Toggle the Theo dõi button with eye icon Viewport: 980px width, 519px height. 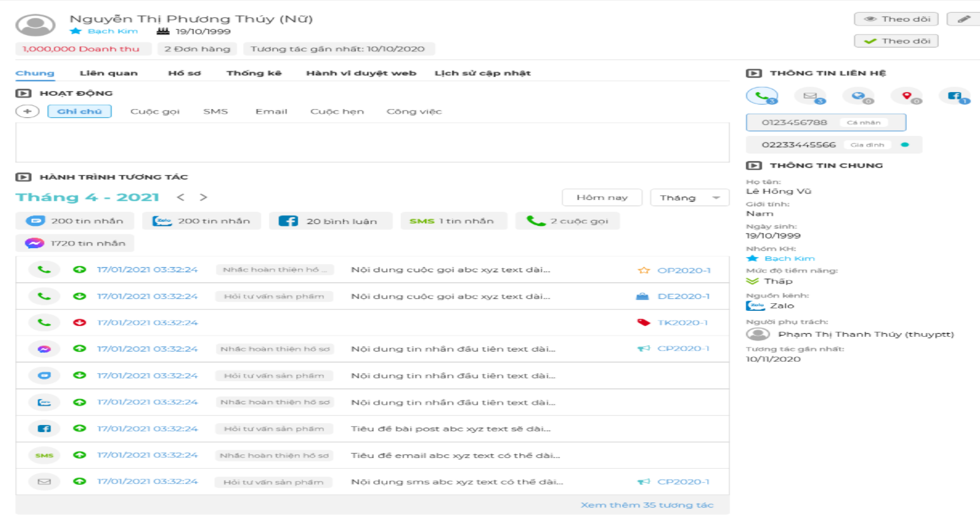click(x=896, y=19)
